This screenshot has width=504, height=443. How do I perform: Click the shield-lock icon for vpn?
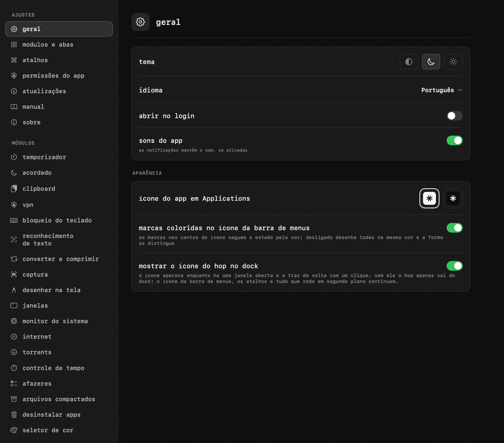(14, 205)
